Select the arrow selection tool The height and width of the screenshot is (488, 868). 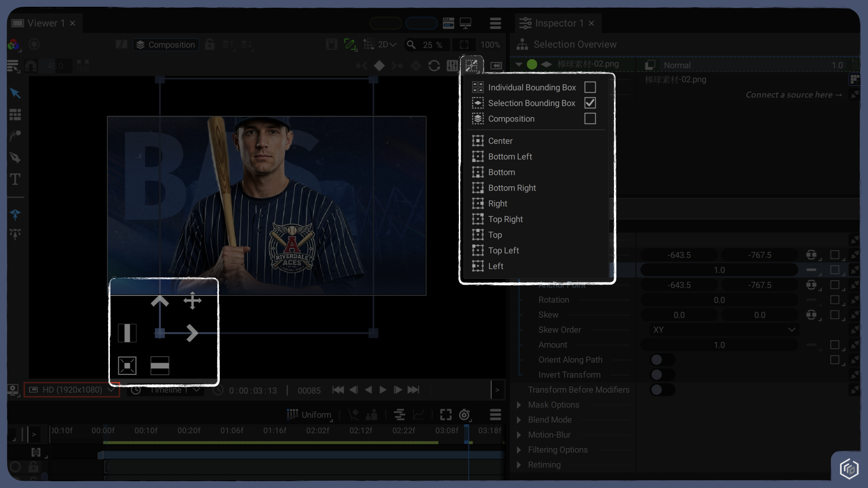[15, 93]
